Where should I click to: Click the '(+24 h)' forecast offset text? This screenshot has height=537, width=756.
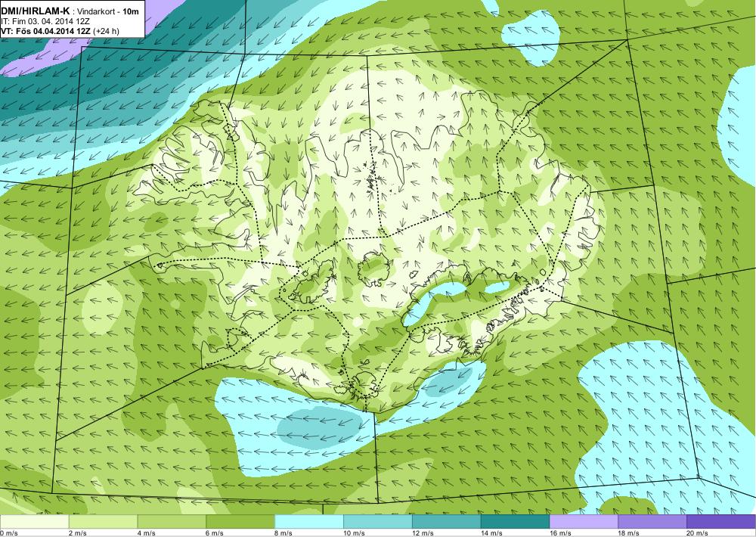(106, 31)
